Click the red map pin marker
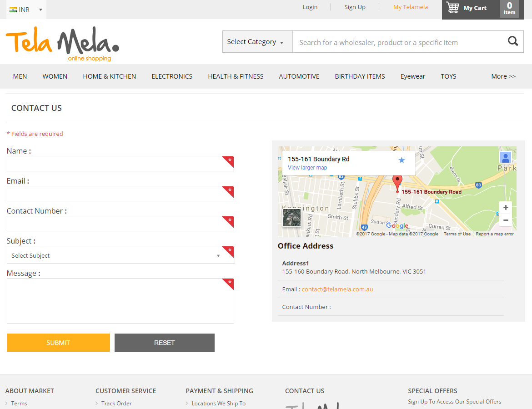Viewport: 532px width, 409px height. 397,183
